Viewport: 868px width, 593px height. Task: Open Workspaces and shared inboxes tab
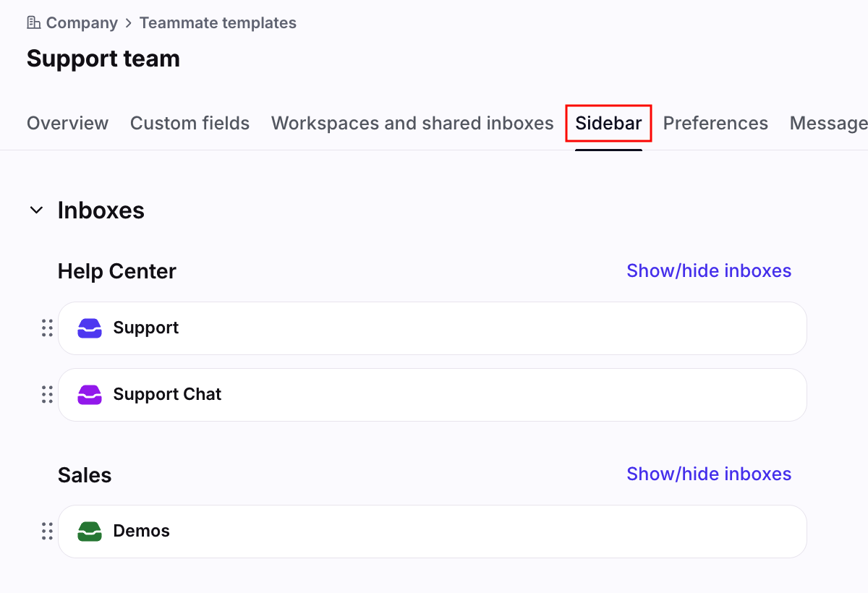click(x=412, y=124)
